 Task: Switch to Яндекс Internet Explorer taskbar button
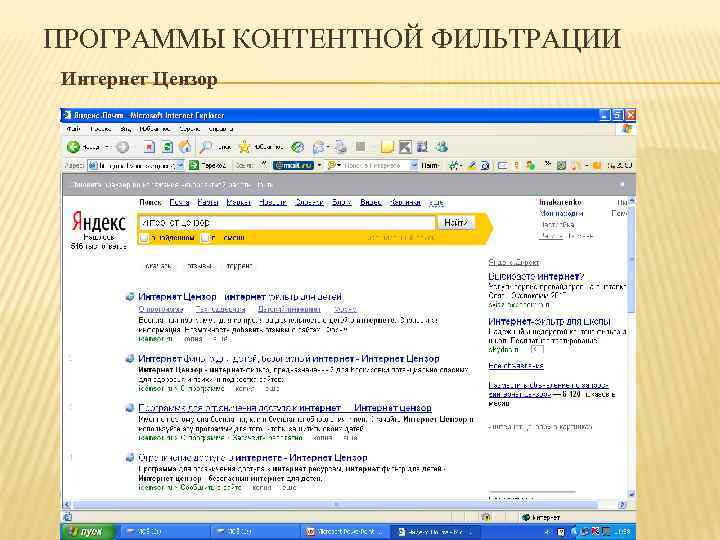pyautogui.click(x=434, y=532)
